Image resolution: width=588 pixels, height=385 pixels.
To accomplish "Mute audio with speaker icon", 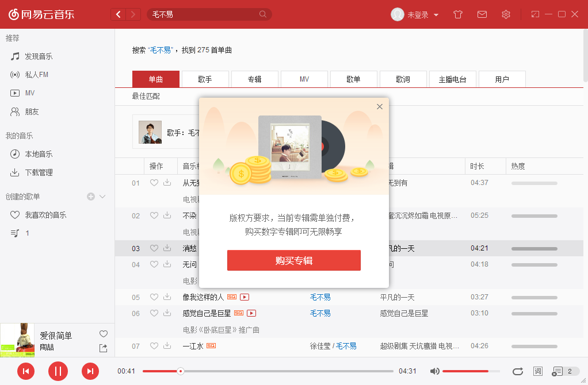I will 434,371.
